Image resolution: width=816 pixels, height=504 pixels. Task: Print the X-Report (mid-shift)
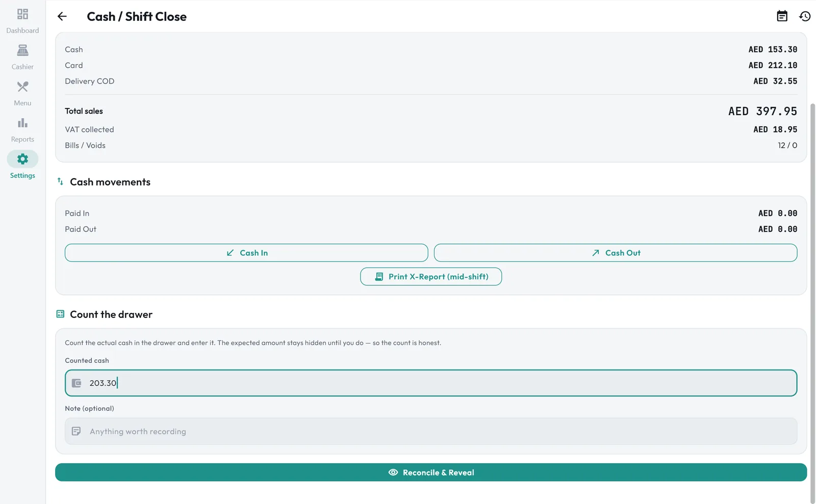[431, 277]
